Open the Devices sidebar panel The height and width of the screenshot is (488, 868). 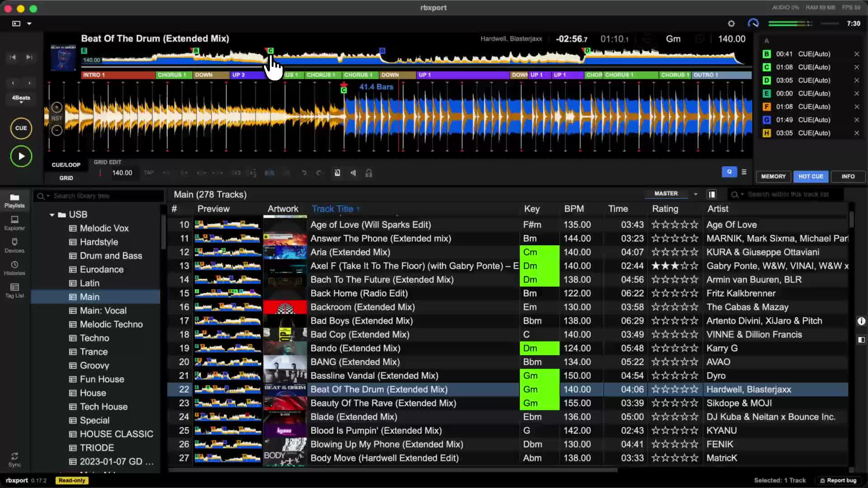point(14,246)
